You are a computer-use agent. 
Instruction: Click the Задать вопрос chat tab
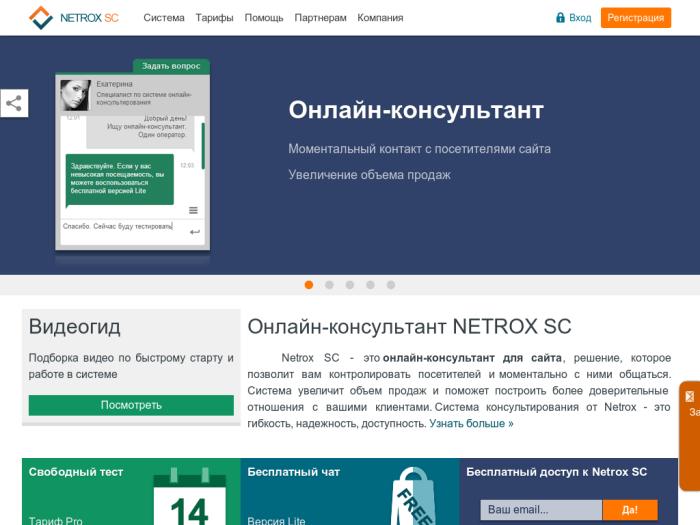[171, 66]
